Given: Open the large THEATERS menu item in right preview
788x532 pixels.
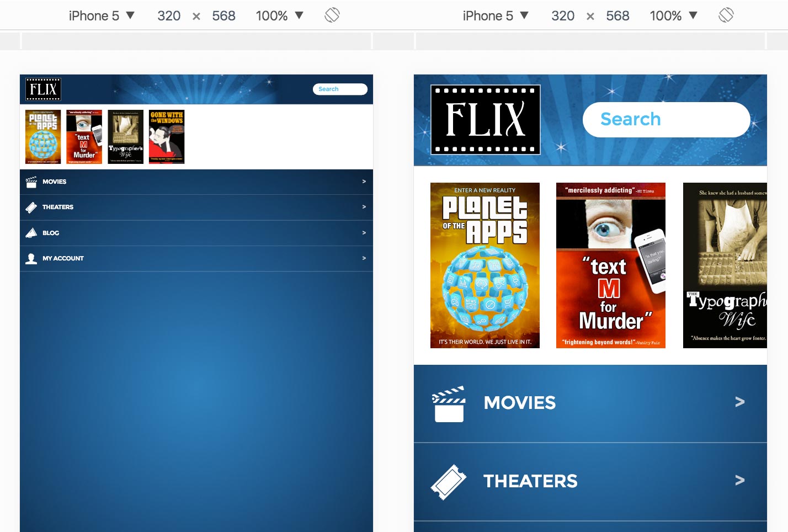Looking at the screenshot, I should (530, 481).
